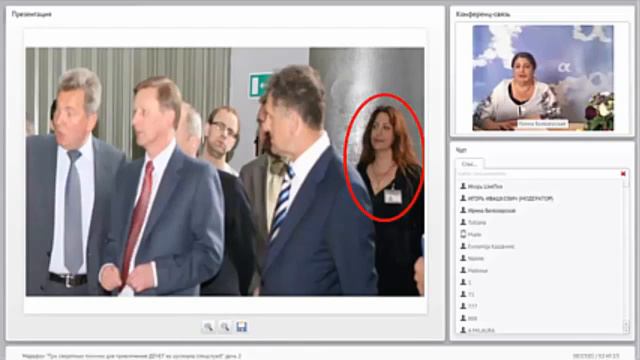The height and width of the screenshot is (360, 640).
Task: Click the webinar title text at the bottom
Action: click(131, 356)
